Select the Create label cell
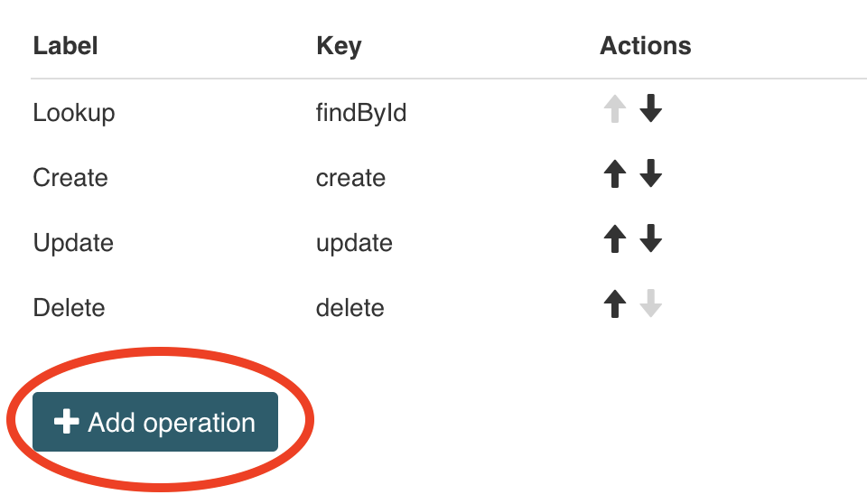This screenshot has height=504, width=867. (x=70, y=178)
